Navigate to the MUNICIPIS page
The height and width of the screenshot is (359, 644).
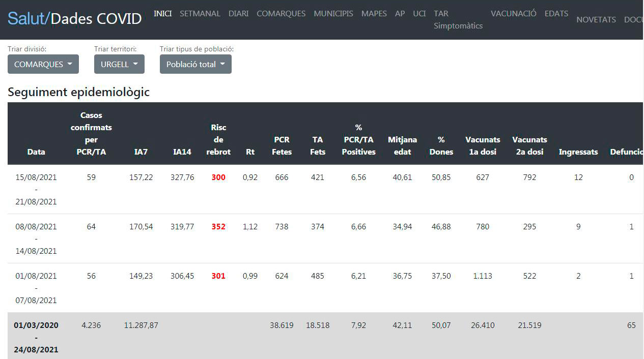(x=333, y=14)
